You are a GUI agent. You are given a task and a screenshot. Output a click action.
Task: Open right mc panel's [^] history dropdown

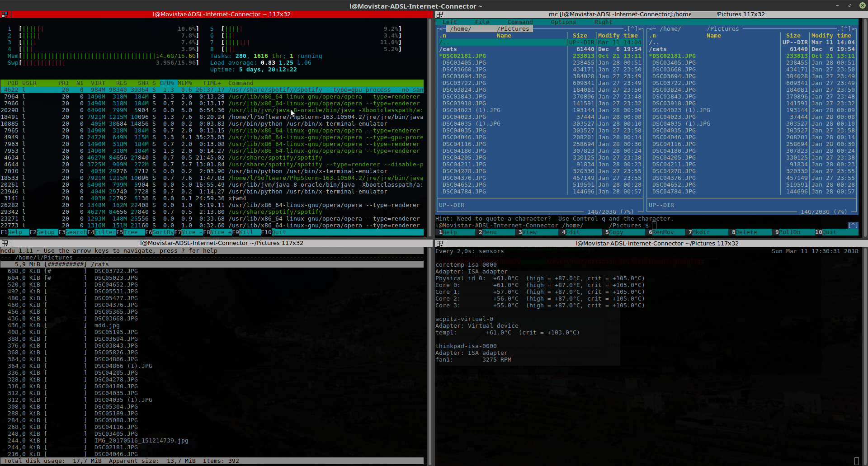846,29
